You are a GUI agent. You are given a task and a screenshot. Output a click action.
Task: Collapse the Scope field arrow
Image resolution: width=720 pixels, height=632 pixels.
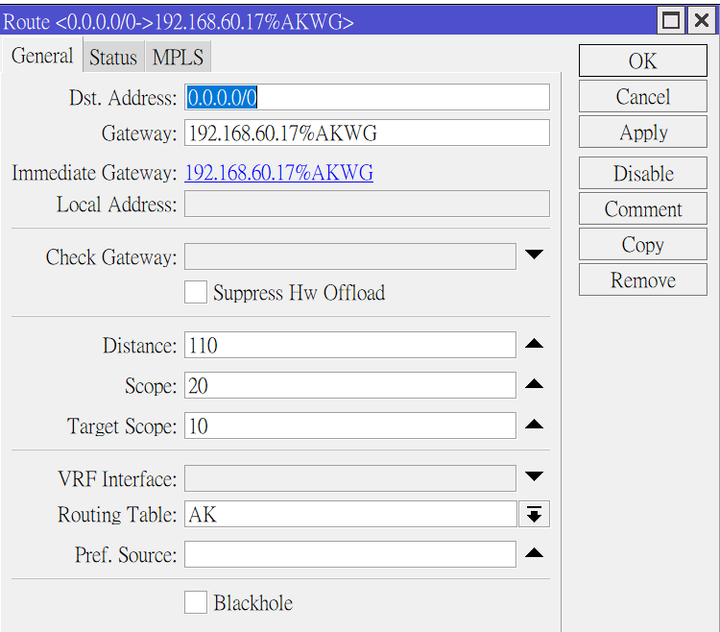coord(534,384)
